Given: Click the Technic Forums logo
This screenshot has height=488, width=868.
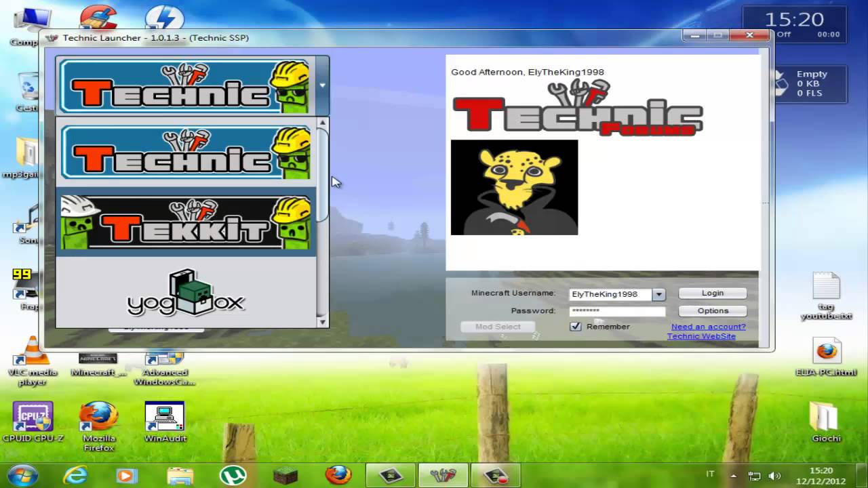Looking at the screenshot, I should click(577, 108).
